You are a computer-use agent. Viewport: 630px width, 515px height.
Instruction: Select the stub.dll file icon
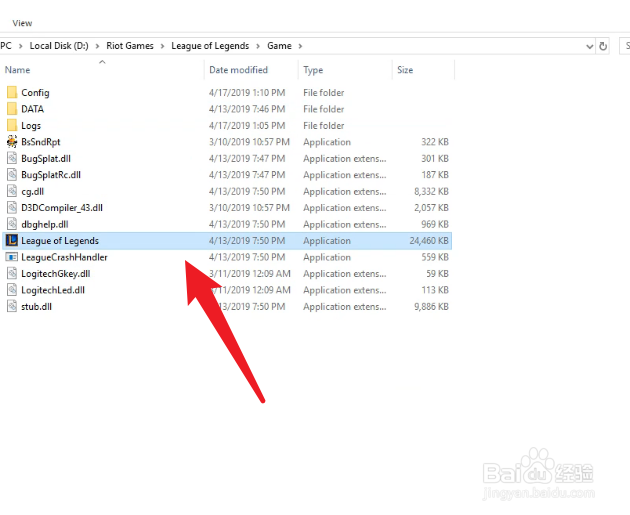pos(12,307)
